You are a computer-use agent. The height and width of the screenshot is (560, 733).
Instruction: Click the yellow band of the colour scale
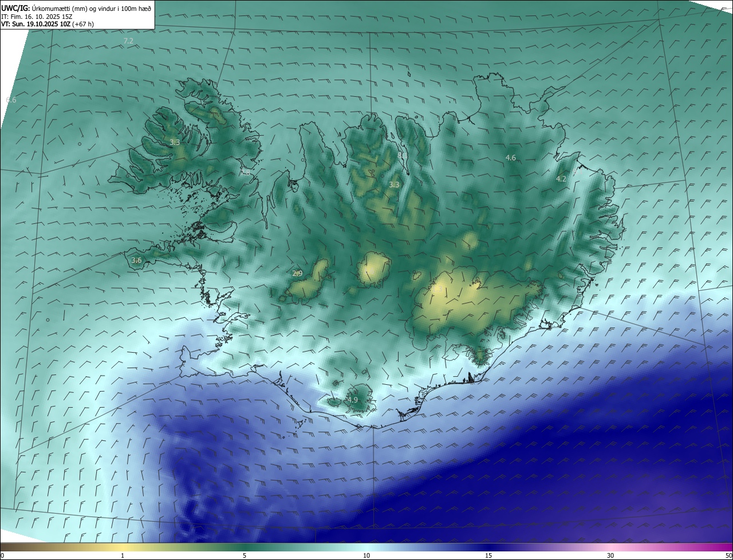(123, 547)
